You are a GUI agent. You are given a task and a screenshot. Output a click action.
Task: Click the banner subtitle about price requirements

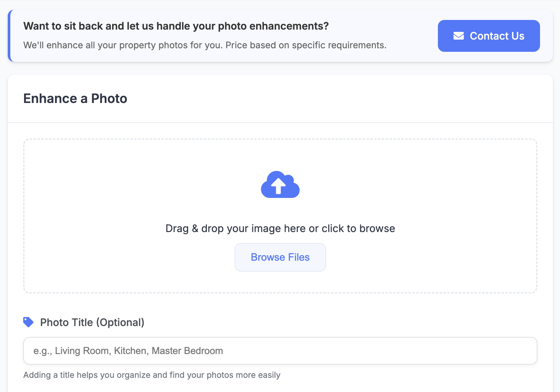click(205, 45)
